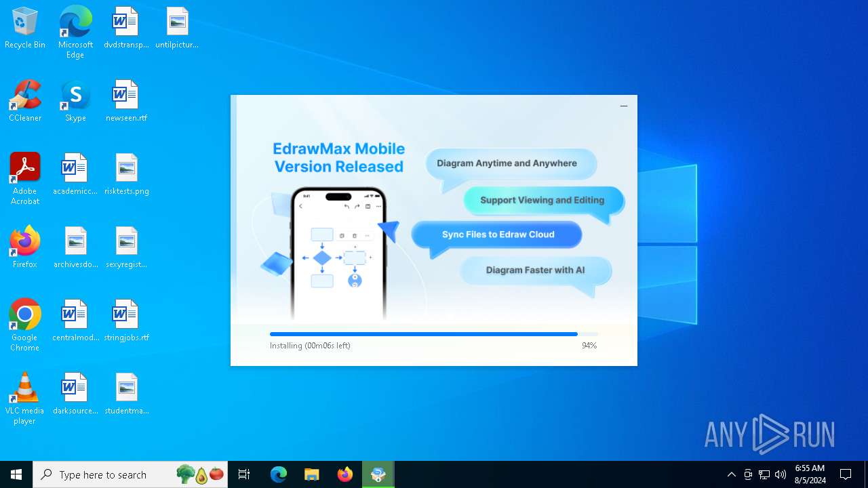The height and width of the screenshot is (488, 868).
Task: Minimize the EdrawMax installer window
Action: pos(624,106)
